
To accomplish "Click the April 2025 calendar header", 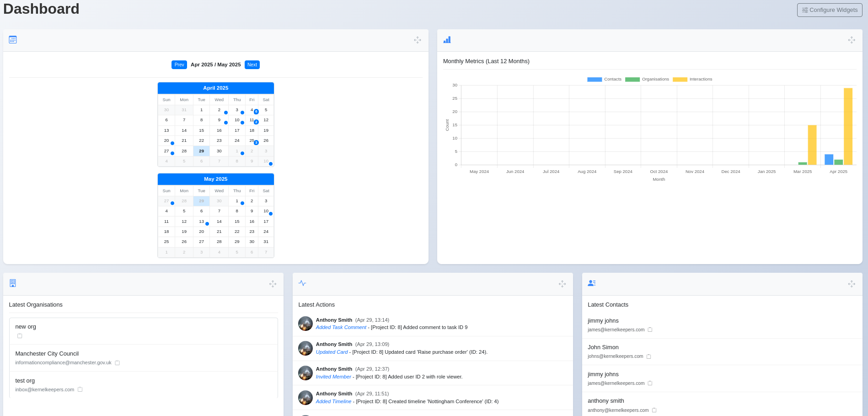I will (x=216, y=88).
